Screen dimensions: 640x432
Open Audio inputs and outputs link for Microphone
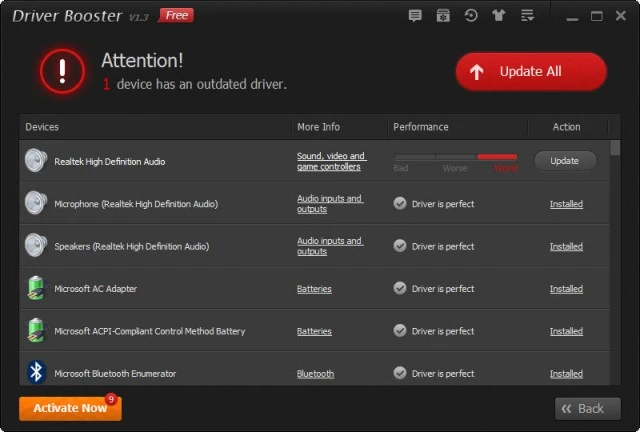point(330,204)
